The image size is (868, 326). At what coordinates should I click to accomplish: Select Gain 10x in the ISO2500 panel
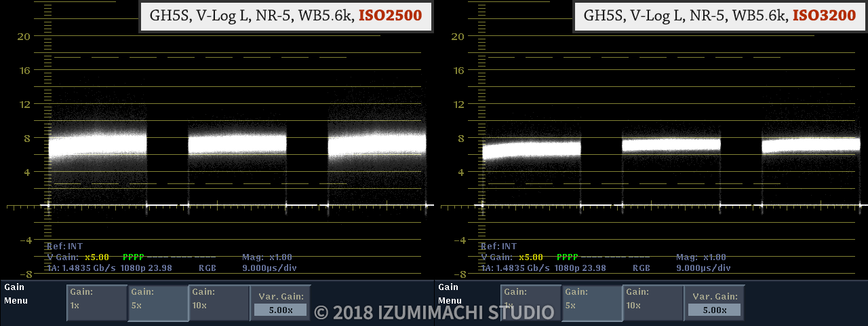tap(219, 303)
